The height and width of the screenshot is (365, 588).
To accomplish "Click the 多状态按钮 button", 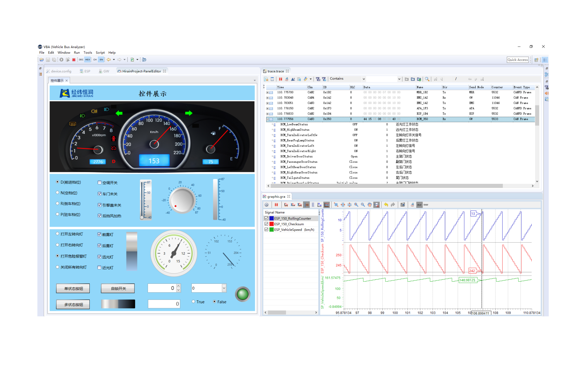I will (x=73, y=304).
